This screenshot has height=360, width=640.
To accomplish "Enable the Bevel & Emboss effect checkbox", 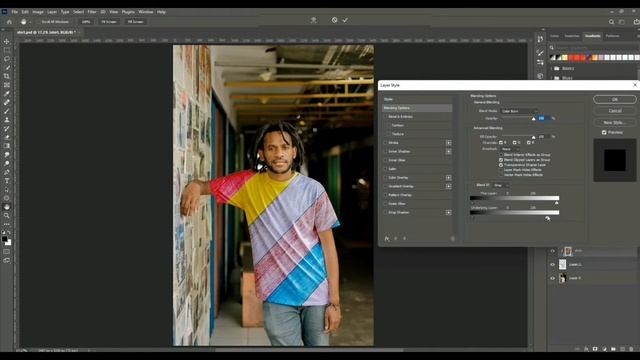I will [385, 117].
